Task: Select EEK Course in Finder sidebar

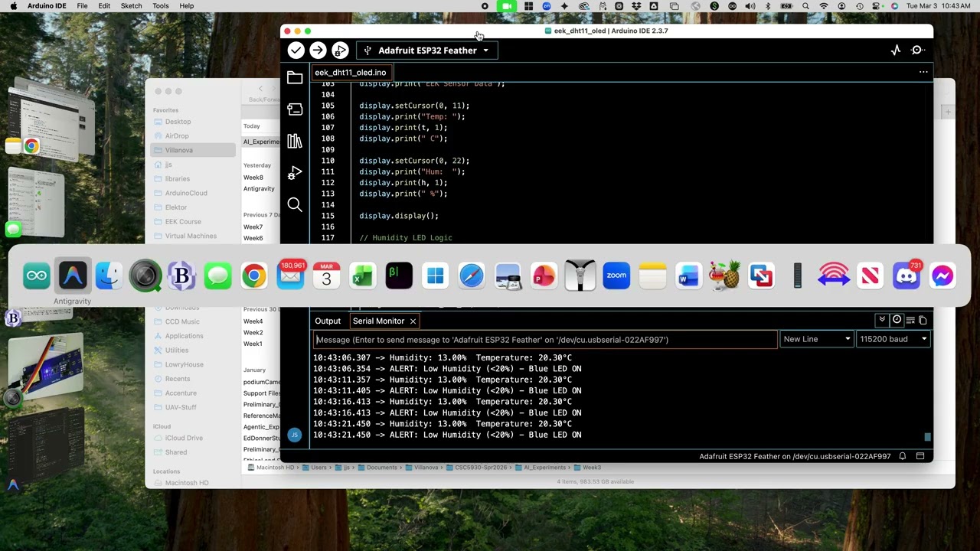Action: (183, 222)
